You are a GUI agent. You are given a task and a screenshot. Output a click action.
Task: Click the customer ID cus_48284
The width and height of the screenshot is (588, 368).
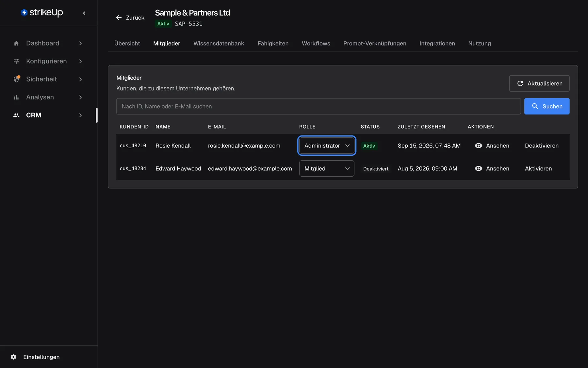(x=133, y=168)
